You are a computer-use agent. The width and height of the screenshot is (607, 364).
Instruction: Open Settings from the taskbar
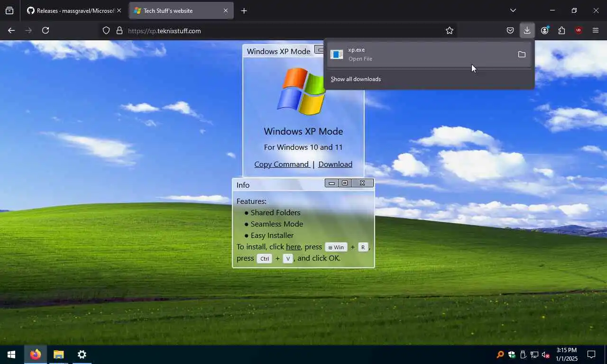(82, 355)
